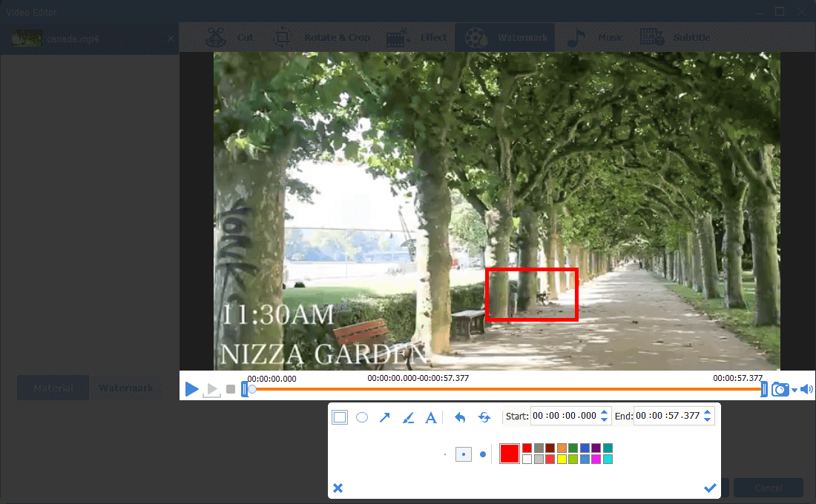
Task: Advance to the next frame
Action: point(212,389)
